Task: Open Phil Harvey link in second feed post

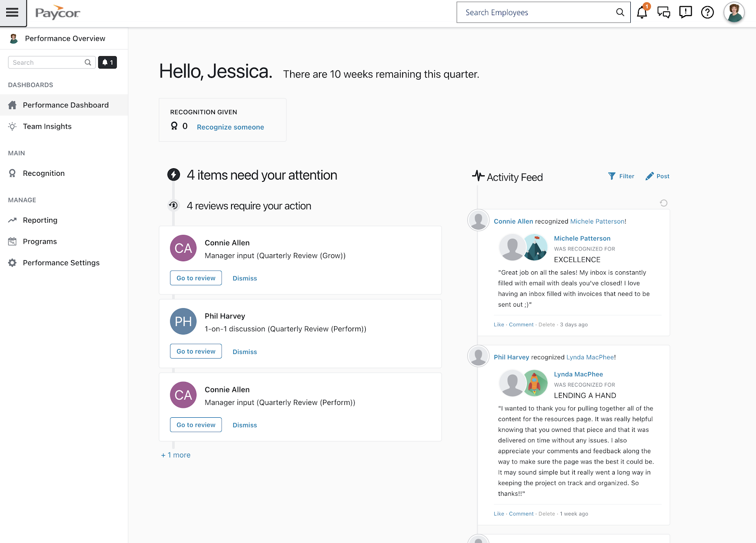Action: tap(511, 357)
